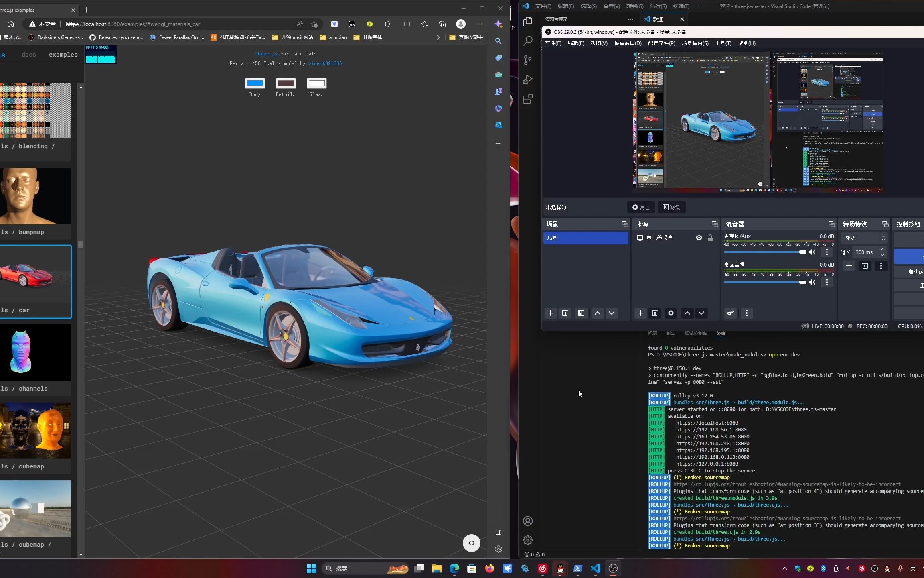Toggle Edge sidebar layout icon above its settings gear

[498, 532]
